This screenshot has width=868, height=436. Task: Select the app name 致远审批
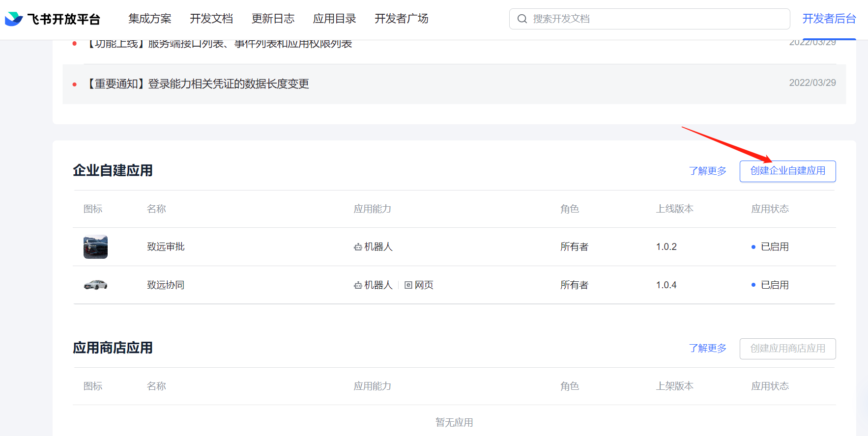coord(166,246)
